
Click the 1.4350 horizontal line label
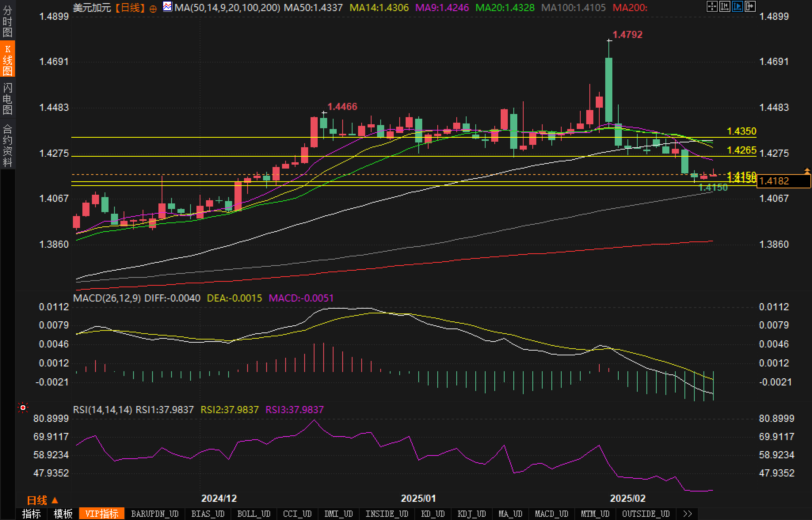742,131
